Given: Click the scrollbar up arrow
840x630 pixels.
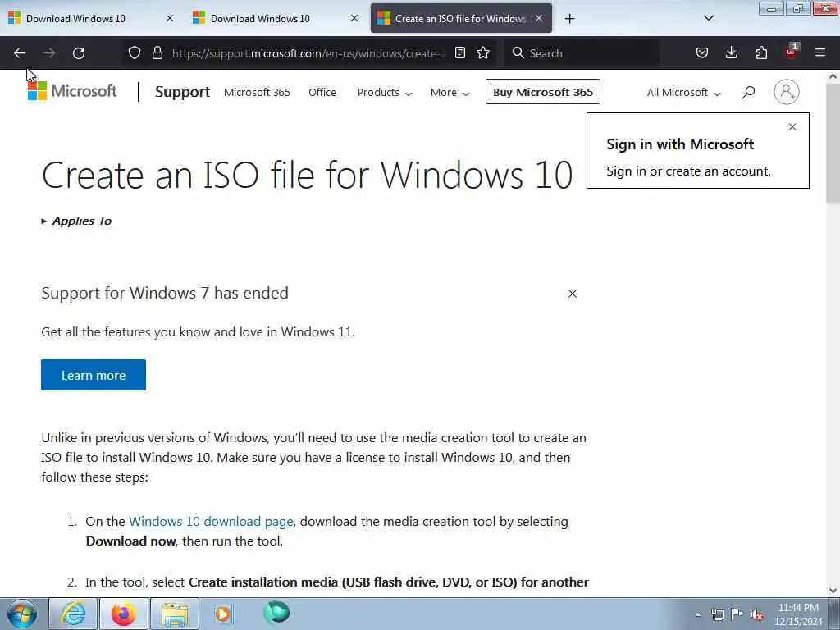Looking at the screenshot, I should [x=833, y=76].
